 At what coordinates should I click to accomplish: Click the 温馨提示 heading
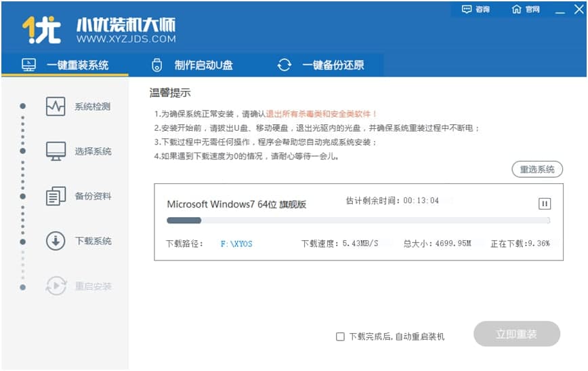coord(170,92)
